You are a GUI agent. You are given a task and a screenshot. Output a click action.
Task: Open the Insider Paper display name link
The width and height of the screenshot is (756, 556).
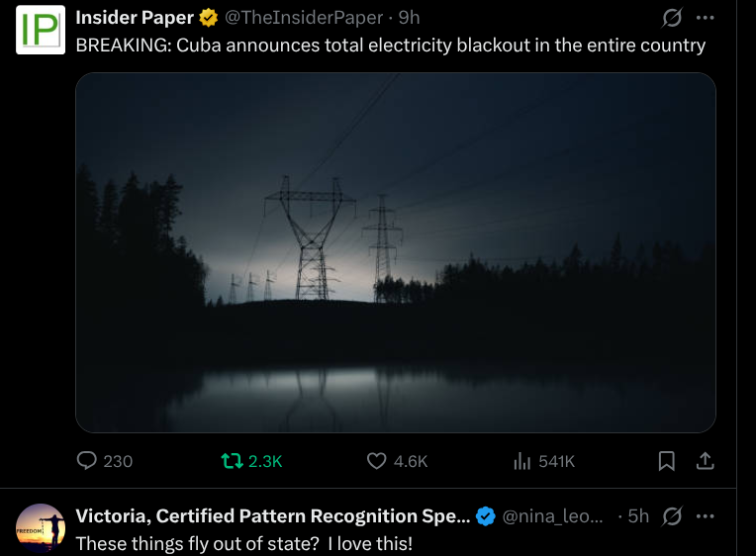[135, 18]
